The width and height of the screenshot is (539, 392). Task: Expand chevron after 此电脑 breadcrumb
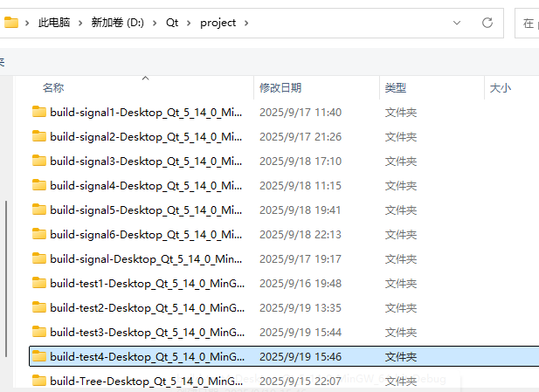[x=80, y=23]
